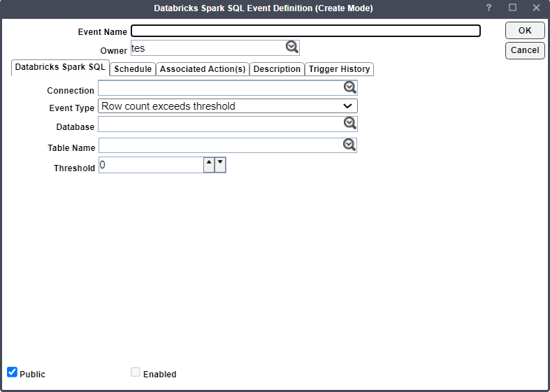Click the Threshold value field
The height and width of the screenshot is (392, 550).
coord(151,165)
